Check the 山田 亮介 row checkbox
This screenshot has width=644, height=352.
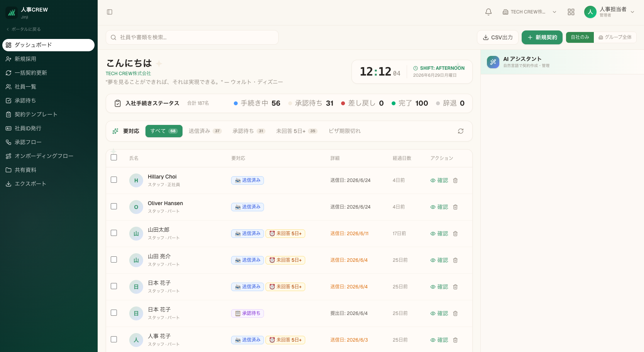(114, 259)
